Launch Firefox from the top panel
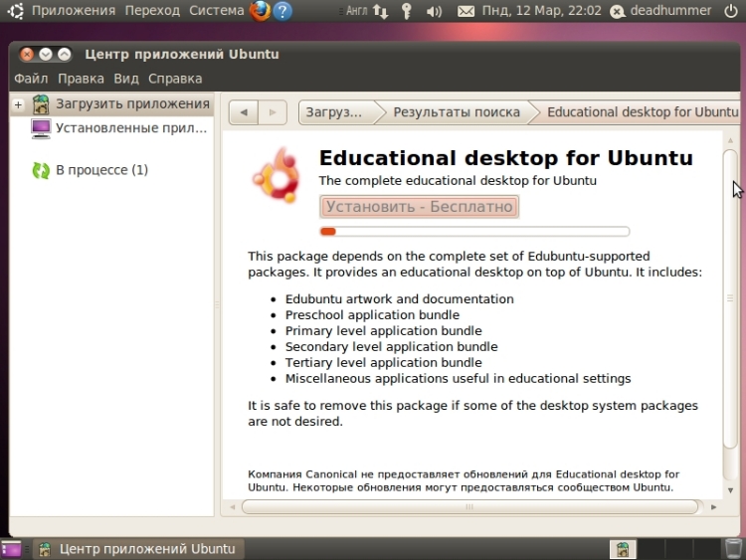The height and width of the screenshot is (560, 746). (260, 11)
